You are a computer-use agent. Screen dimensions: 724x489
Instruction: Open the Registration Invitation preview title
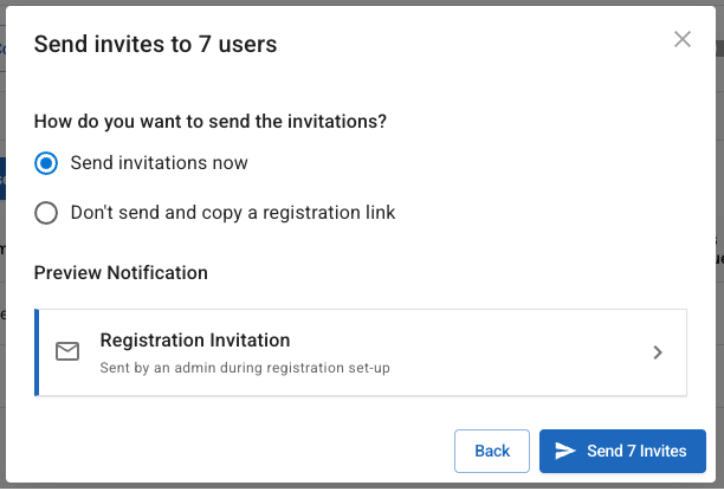tap(194, 340)
